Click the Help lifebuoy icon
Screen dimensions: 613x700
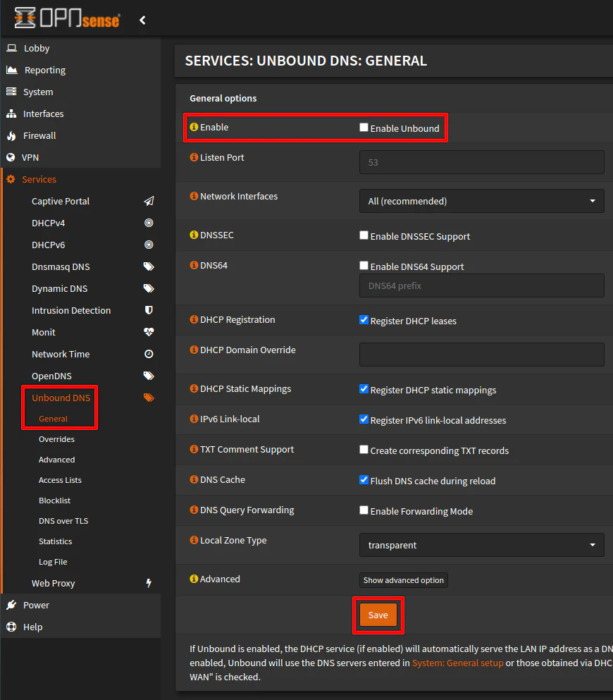pyautogui.click(x=11, y=627)
